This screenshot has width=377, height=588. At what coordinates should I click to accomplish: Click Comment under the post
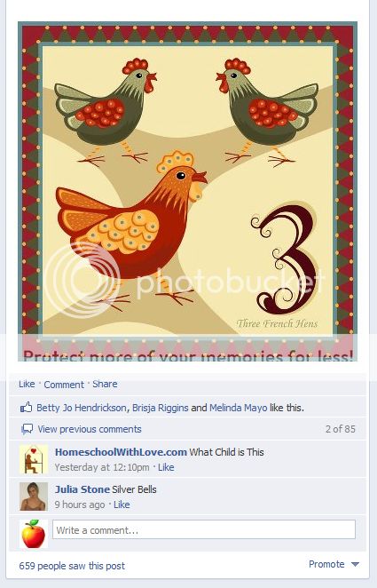click(x=64, y=385)
